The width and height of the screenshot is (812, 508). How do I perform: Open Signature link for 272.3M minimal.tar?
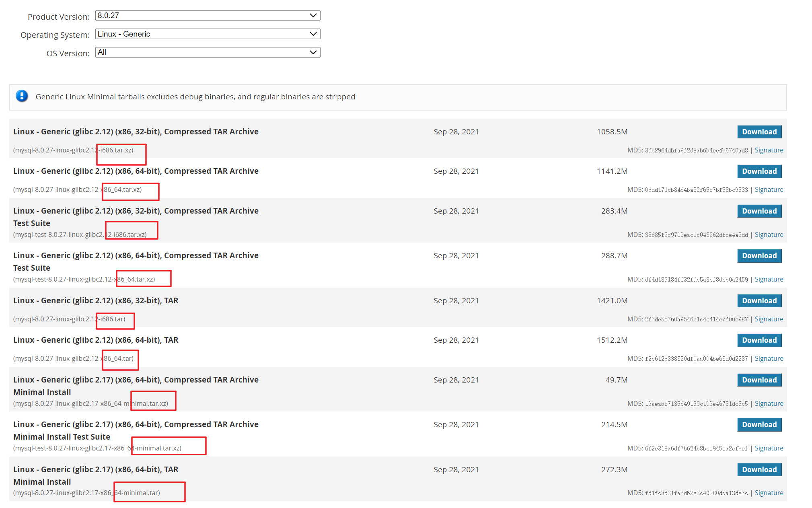click(x=769, y=493)
